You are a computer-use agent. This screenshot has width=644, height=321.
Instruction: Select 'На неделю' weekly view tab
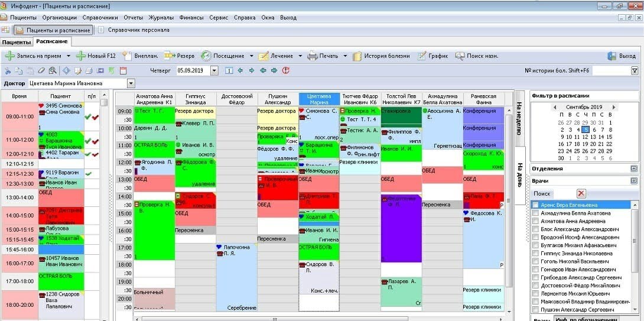(519, 118)
